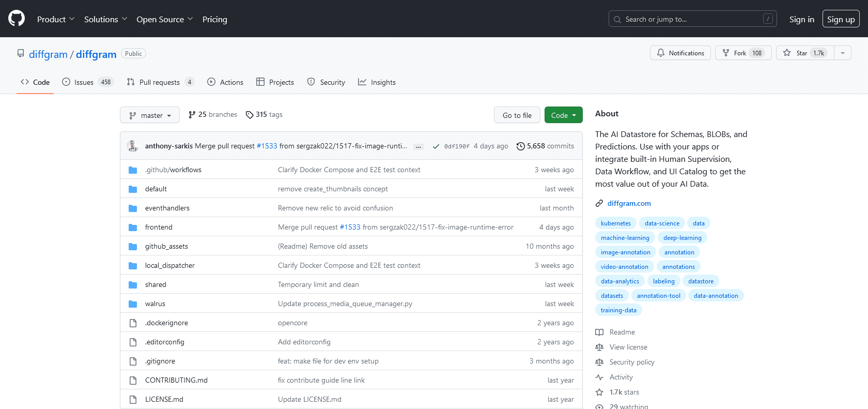Open the default folder

[156, 189]
